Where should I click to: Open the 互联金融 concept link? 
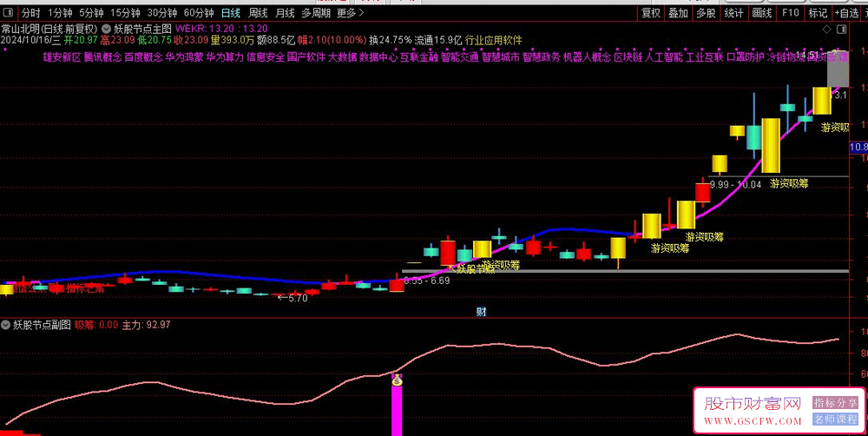(x=419, y=56)
